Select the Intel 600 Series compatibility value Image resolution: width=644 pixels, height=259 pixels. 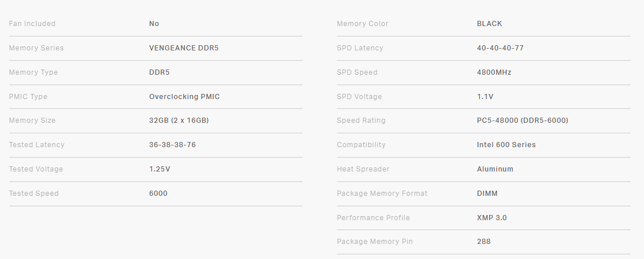point(506,145)
